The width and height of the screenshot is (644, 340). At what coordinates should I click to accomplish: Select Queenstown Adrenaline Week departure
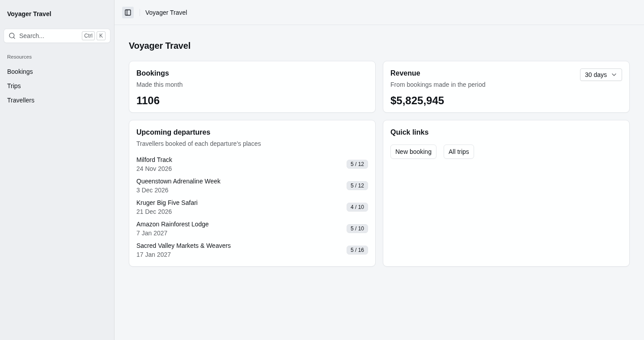pos(178,181)
